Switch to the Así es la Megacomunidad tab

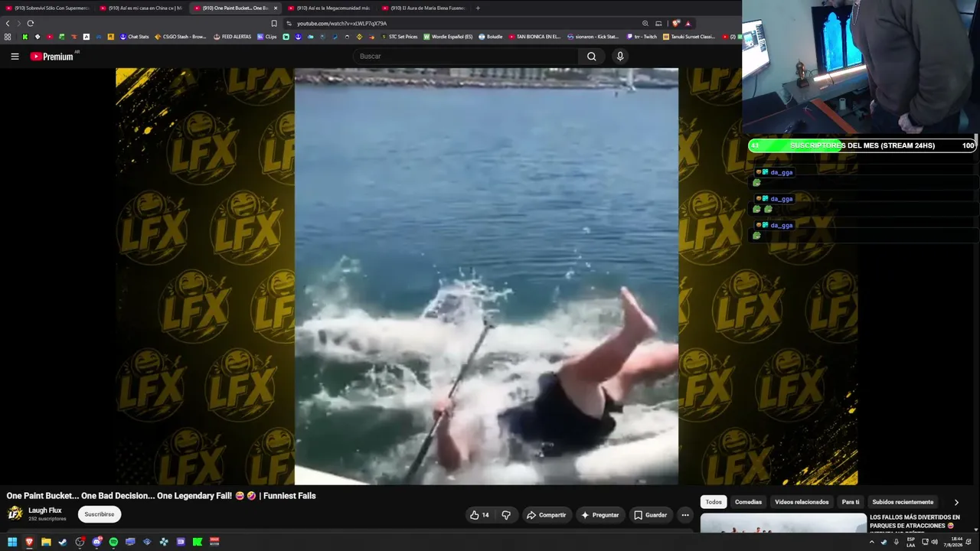(x=330, y=8)
